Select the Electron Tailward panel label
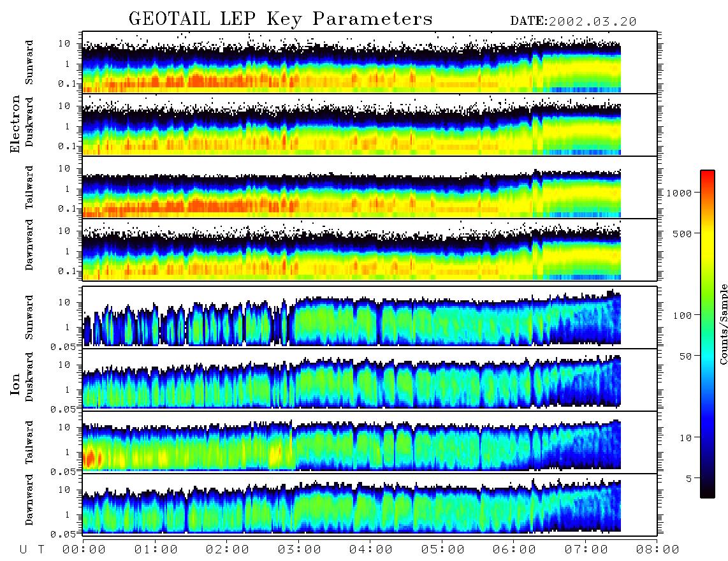 click(x=29, y=187)
